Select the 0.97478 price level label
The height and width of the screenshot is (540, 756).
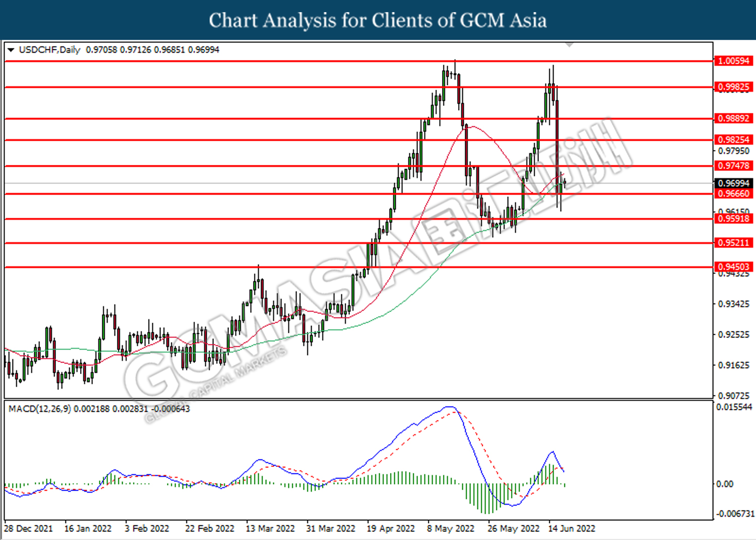(x=733, y=166)
